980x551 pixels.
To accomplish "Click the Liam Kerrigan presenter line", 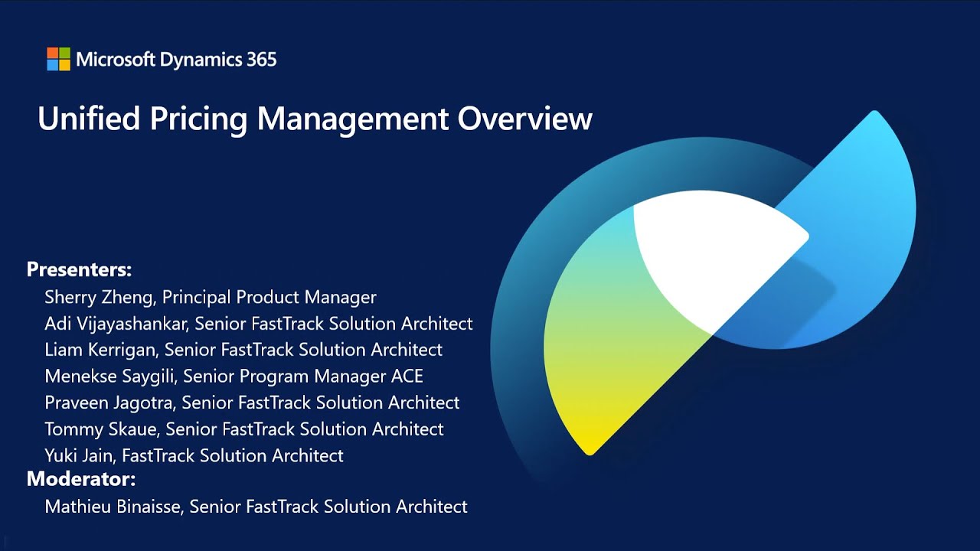I will pos(243,350).
